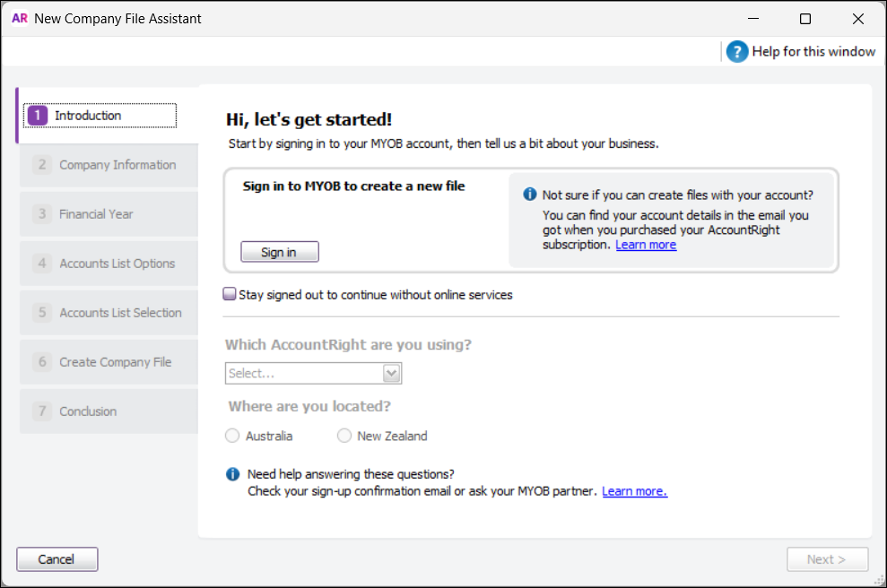Open the Learn more link about subscriptions
The height and width of the screenshot is (588, 887).
(x=646, y=244)
